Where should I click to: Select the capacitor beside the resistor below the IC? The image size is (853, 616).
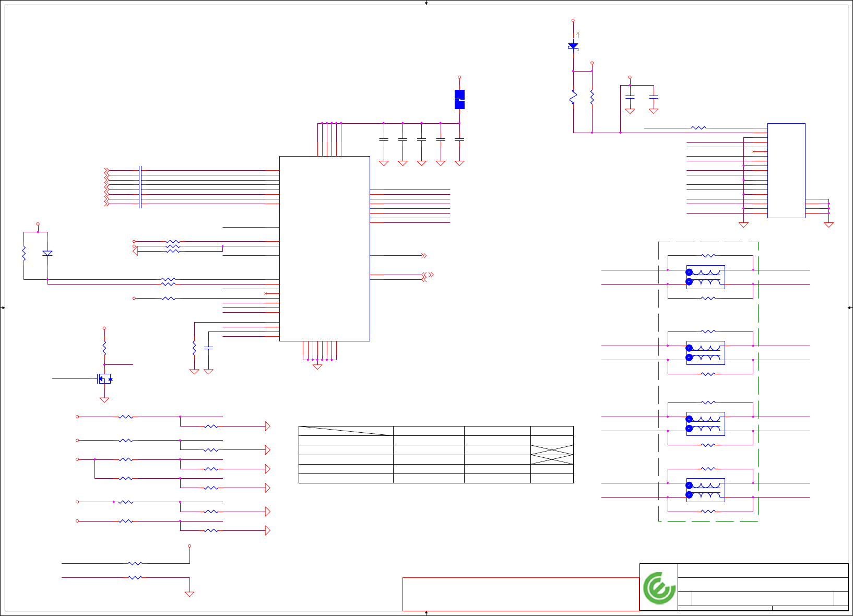tap(208, 348)
